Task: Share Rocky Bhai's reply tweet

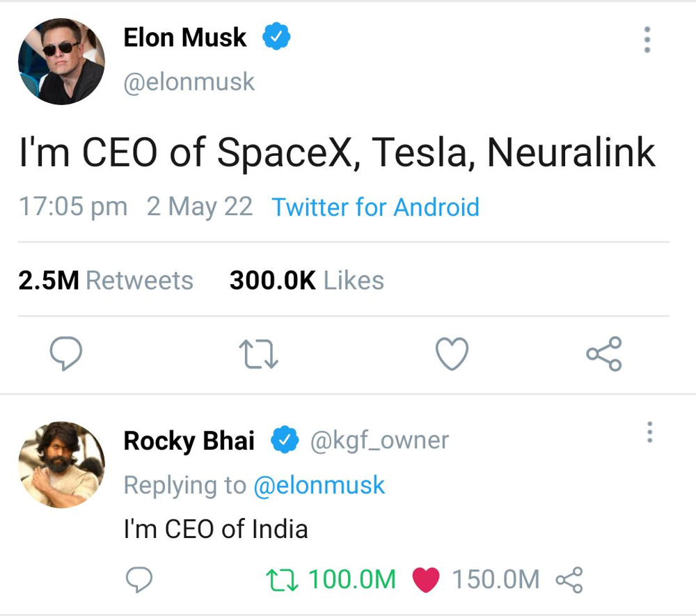Action: (569, 579)
